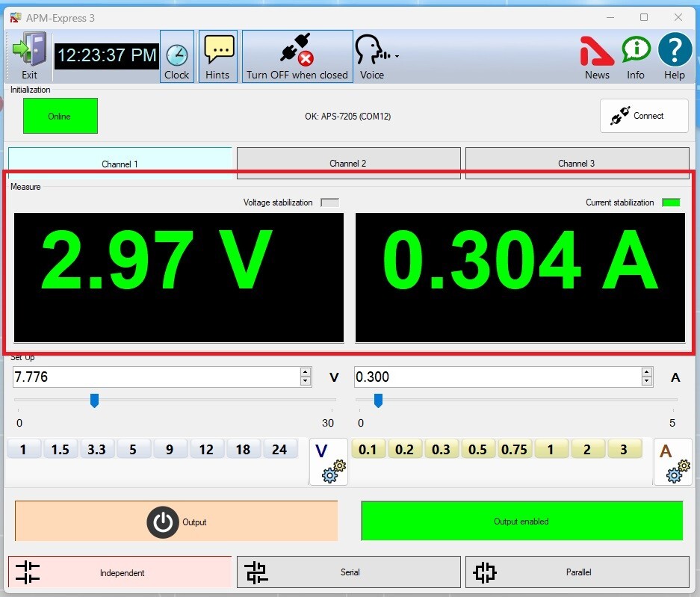Open the Voice dropdown menu
The width and height of the screenshot is (700, 597).
(397, 56)
